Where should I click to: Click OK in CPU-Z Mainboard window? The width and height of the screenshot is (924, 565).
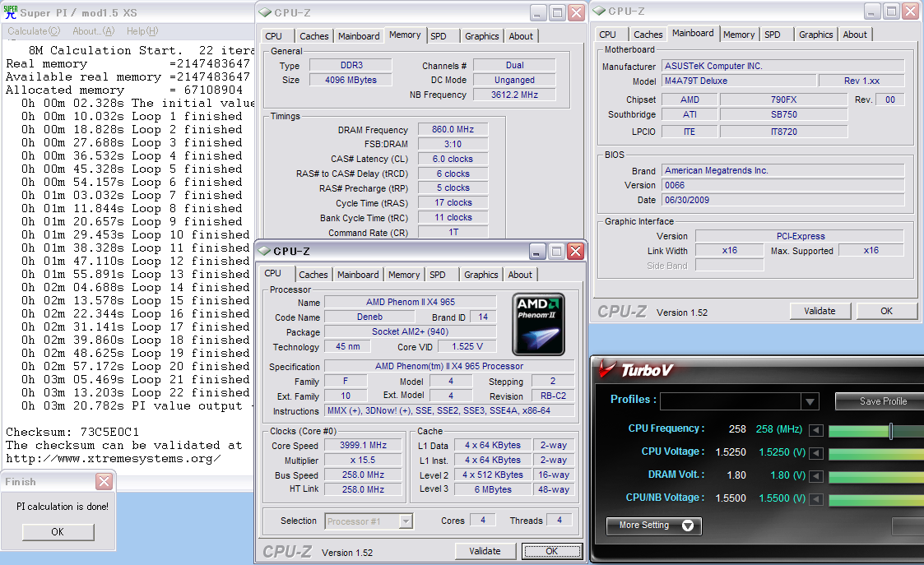(886, 311)
